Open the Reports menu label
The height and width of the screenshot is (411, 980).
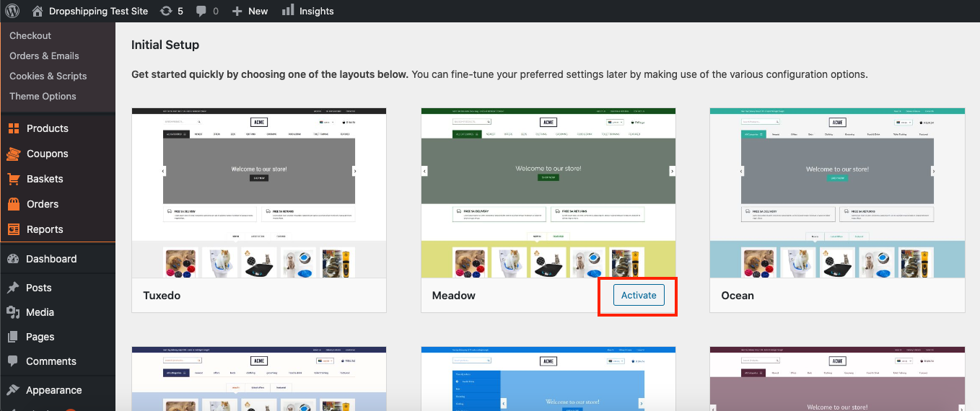point(45,229)
